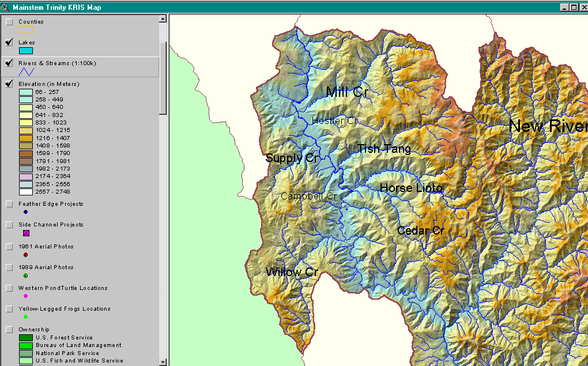Click the KRIS Map title bar app icon
588x366 pixels.
click(5, 7)
